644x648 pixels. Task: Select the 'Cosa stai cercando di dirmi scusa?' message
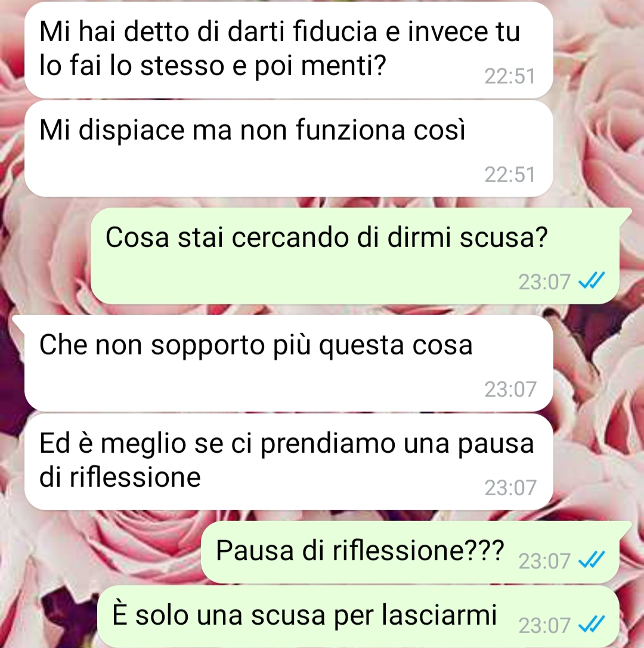[355, 256]
